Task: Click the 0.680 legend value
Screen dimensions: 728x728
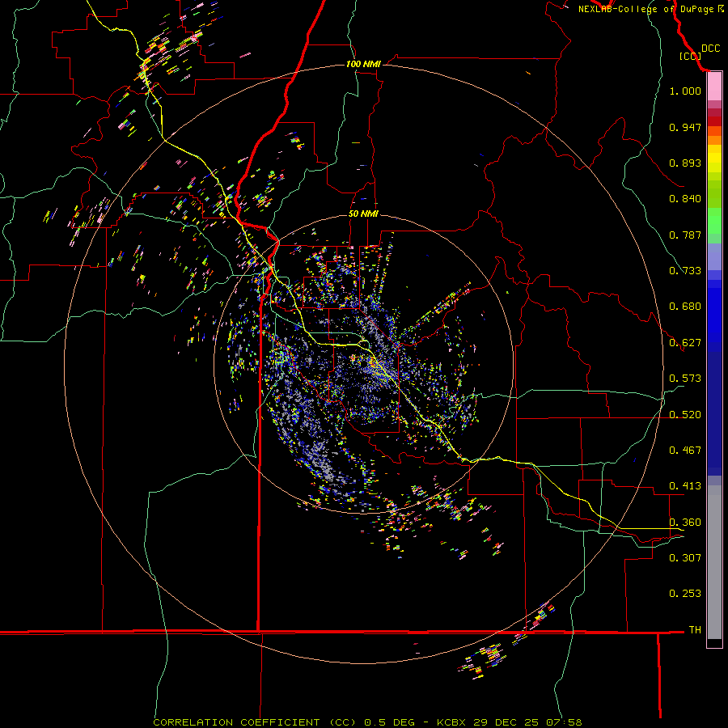Action: pos(685,307)
